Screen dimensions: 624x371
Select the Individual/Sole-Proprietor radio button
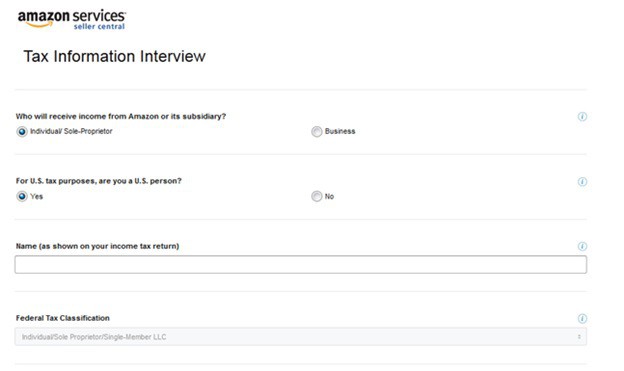tap(22, 131)
